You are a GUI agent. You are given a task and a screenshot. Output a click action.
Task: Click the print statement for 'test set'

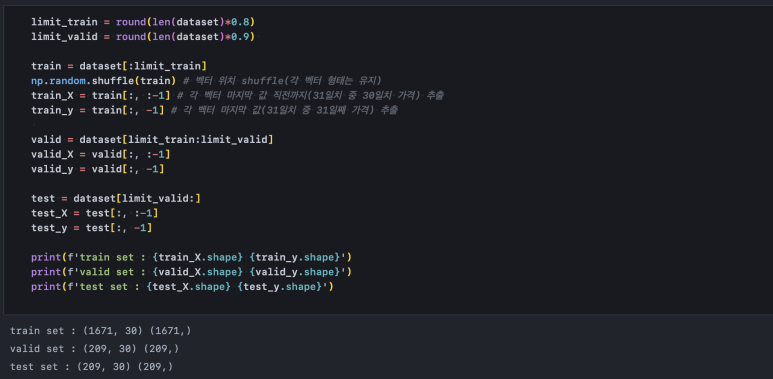pyautogui.click(x=182, y=287)
